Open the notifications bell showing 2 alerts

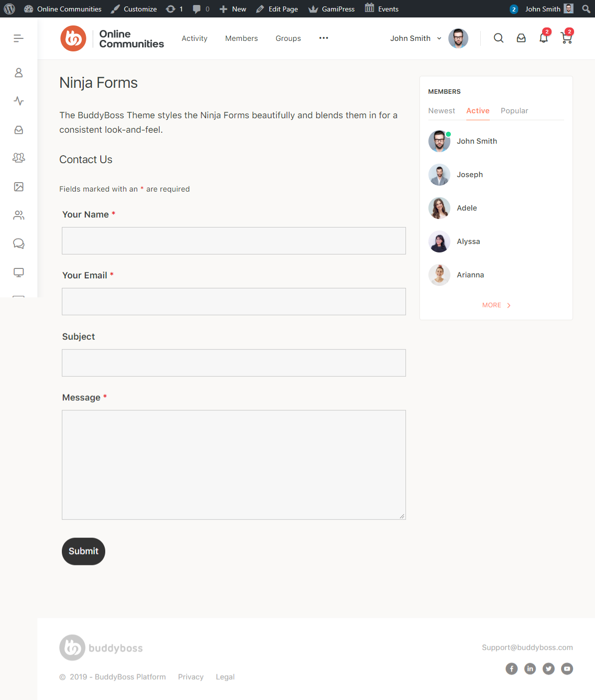coord(543,38)
